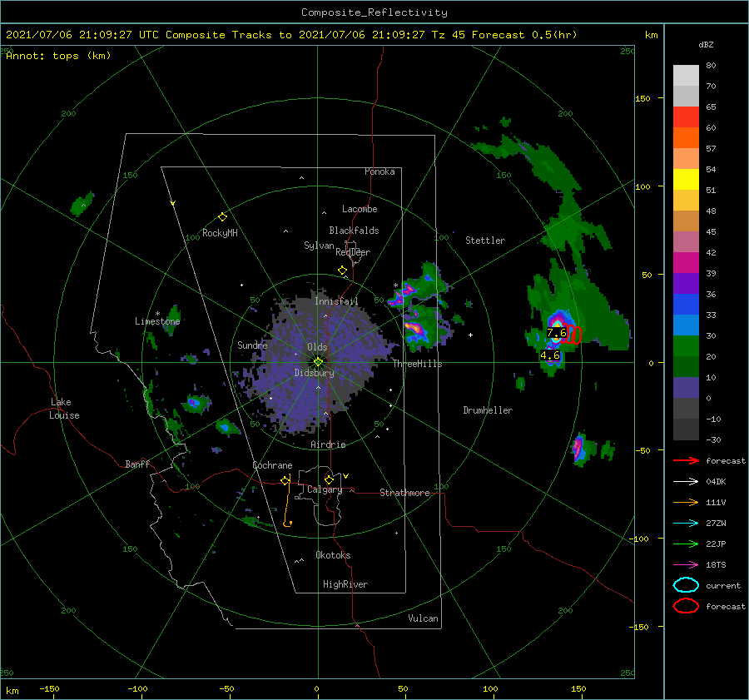The height and width of the screenshot is (700, 749).
Task: Click the Cochrane town label
Action: coord(272,465)
